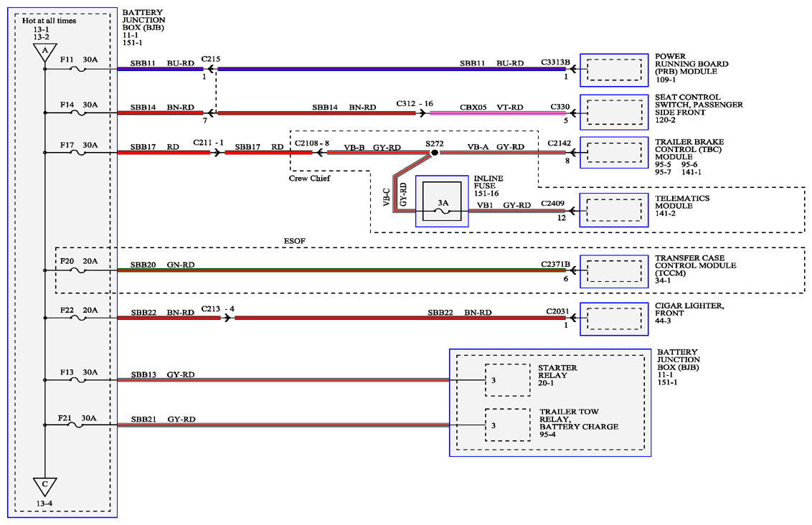Viewport: 812px width, 525px height.
Task: Click connector label 'C213 - 4'
Action: 218,308
